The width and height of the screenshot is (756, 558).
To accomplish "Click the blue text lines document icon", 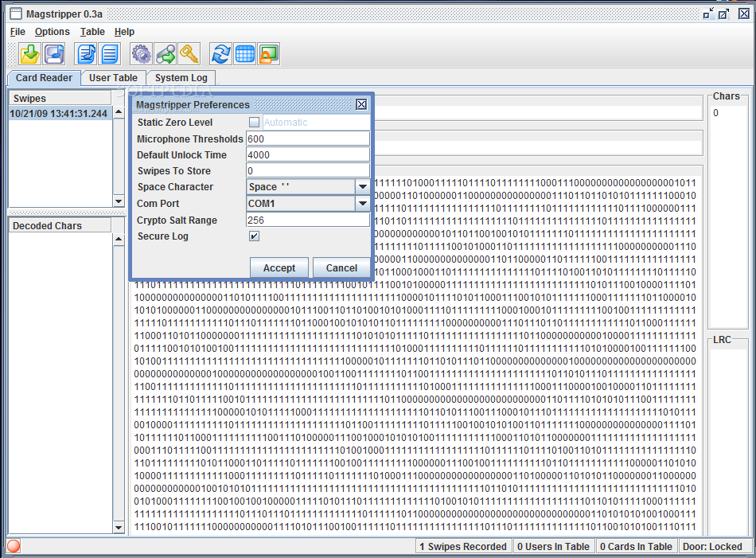I will tap(110, 53).
